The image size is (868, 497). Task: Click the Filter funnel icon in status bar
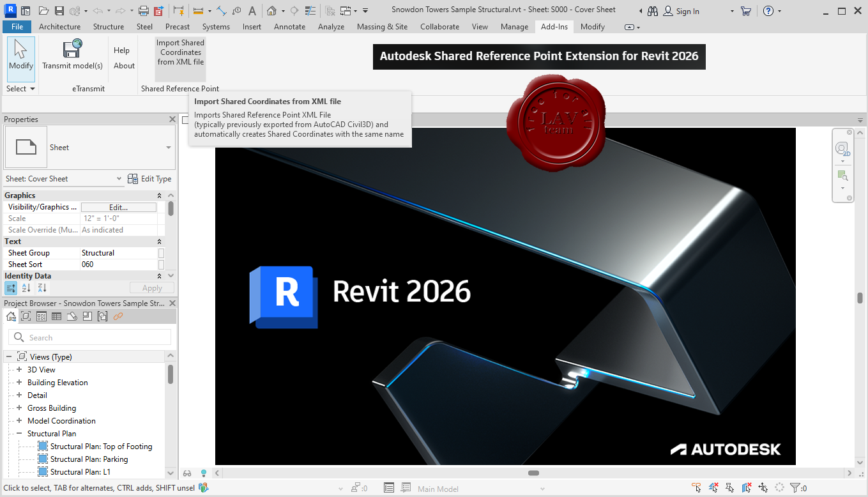pos(795,488)
